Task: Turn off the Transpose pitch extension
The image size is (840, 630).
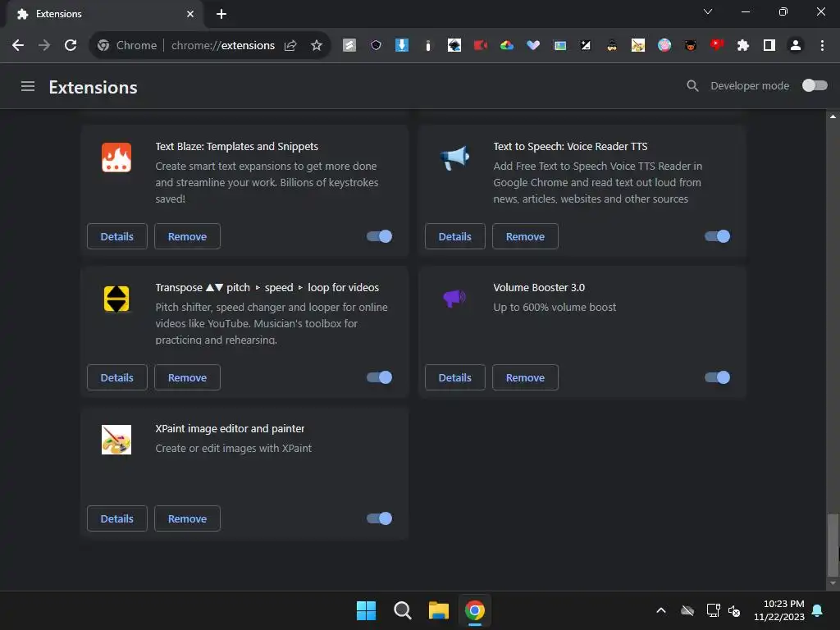Action: pos(379,377)
